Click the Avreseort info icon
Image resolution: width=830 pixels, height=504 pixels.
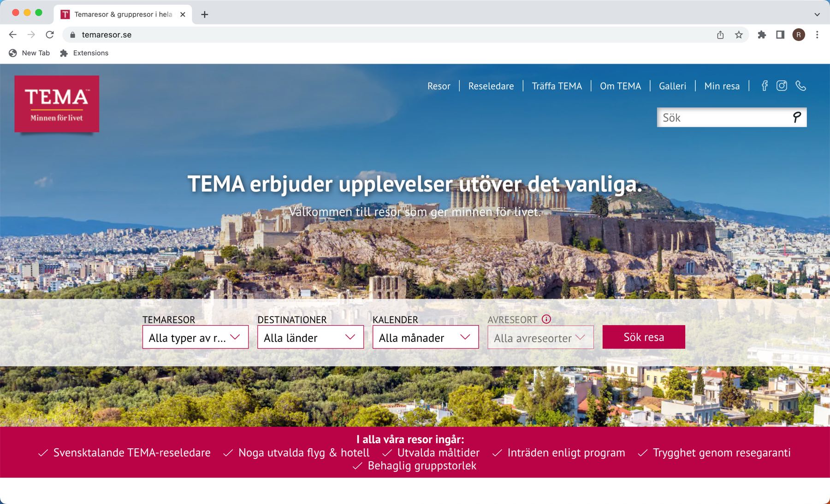(x=546, y=319)
